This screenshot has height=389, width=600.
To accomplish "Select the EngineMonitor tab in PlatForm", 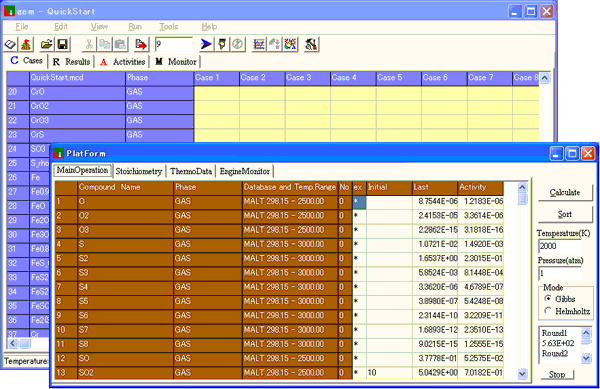I will click(245, 171).
